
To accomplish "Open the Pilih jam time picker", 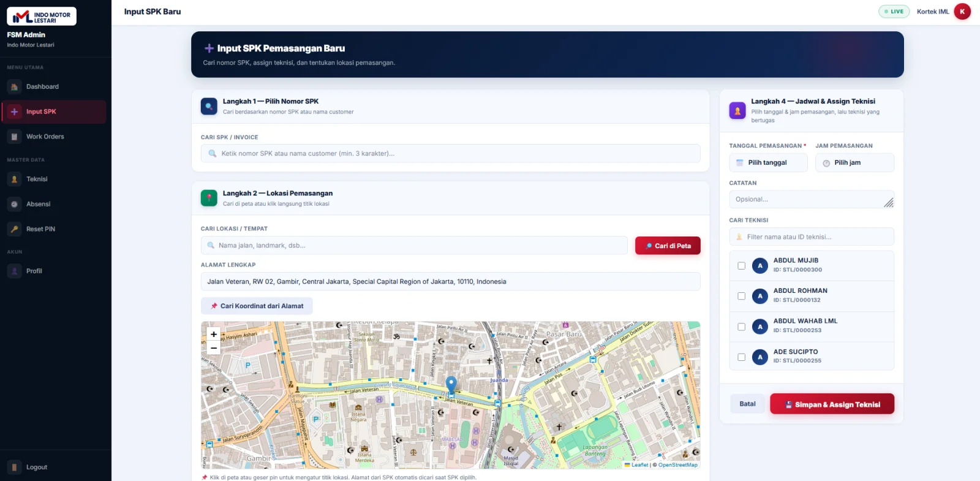I will pyautogui.click(x=854, y=163).
